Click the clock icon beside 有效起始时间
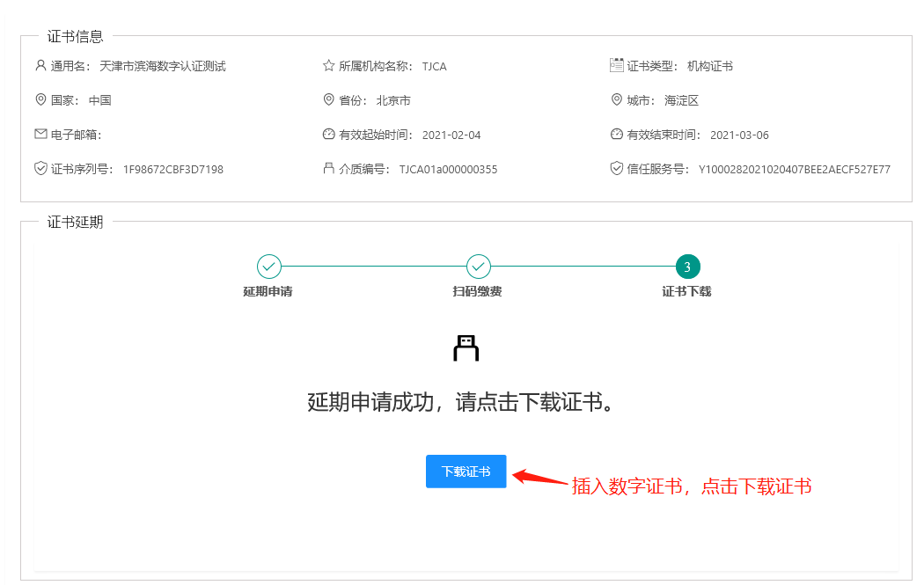Screen dimensions: 924x585 click(329, 134)
